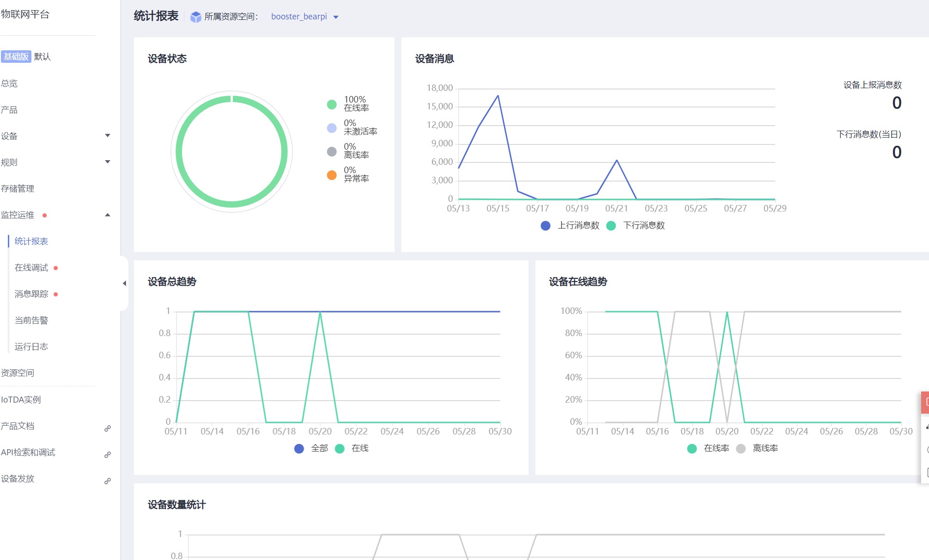
Task: Open API检索和调试 via its link icon
Action: click(x=108, y=455)
